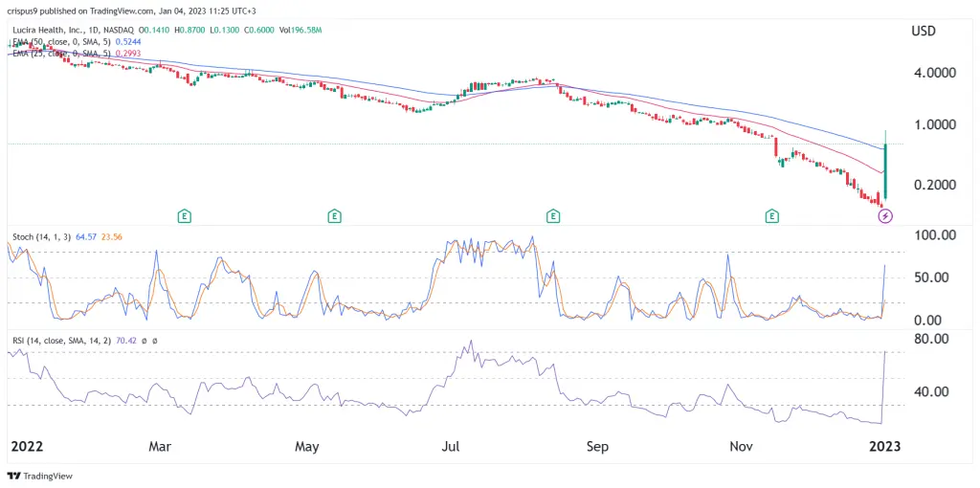Click the low value L0.1300

tap(227, 30)
